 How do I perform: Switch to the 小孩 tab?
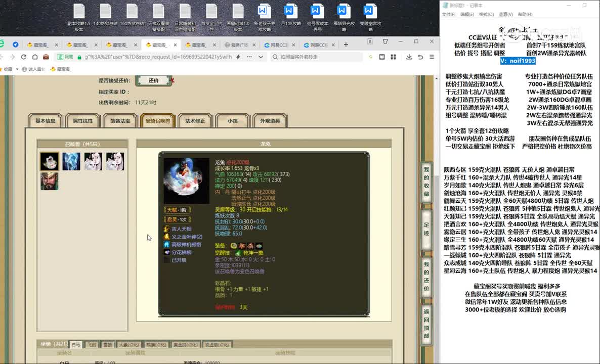pyautogui.click(x=233, y=120)
